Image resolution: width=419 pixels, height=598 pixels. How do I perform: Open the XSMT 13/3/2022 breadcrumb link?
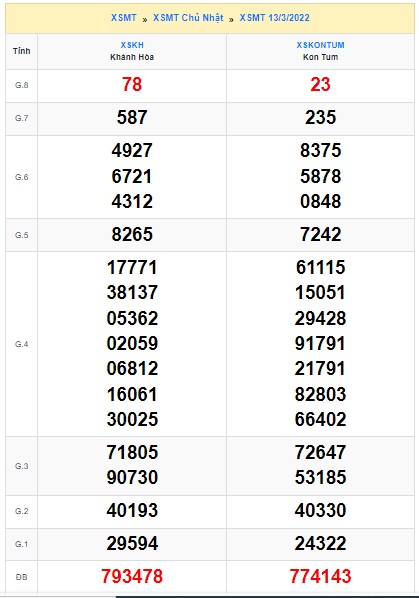(275, 18)
